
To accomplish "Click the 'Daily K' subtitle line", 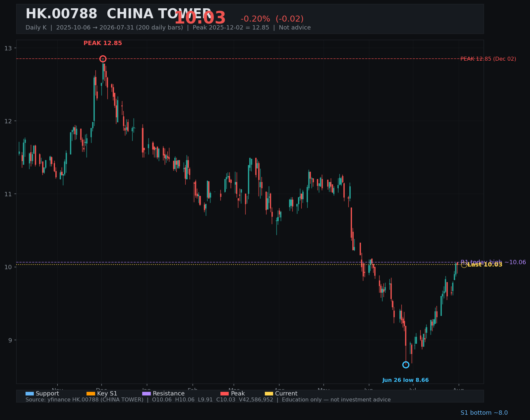I will click(x=168, y=28).
